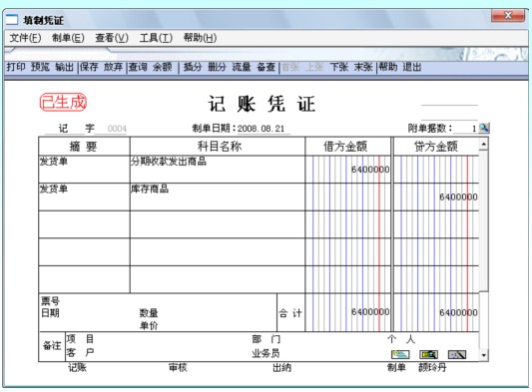Click the magnifier icon beside 附单据数

tap(484, 128)
